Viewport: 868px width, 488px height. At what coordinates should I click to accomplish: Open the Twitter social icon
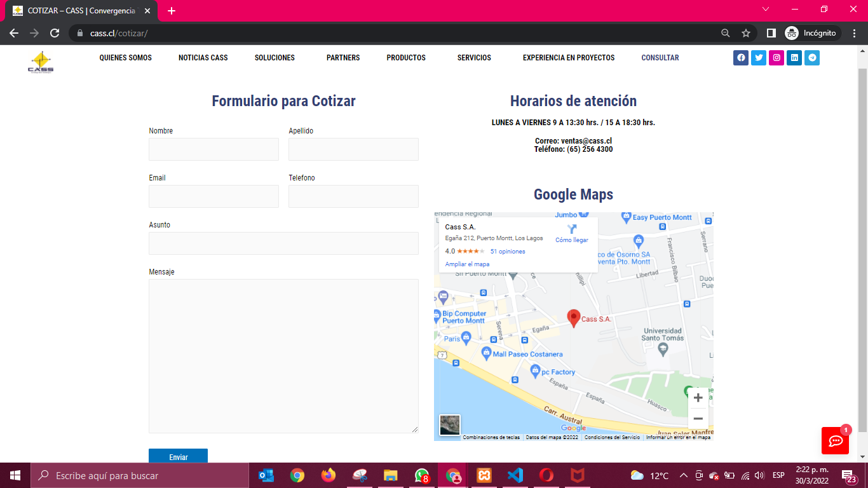(x=758, y=58)
